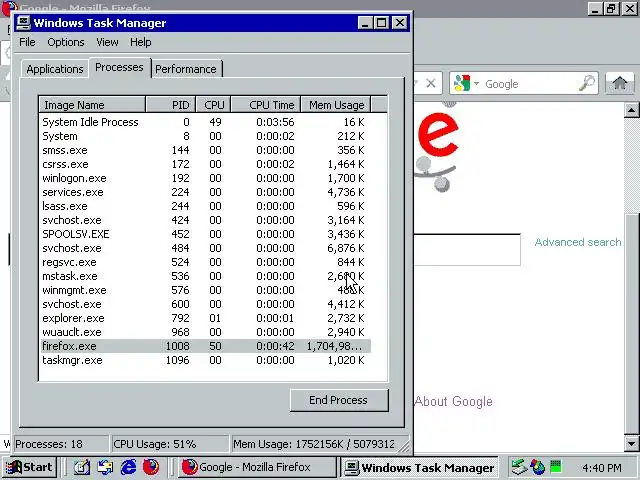Click the Firefox page scrollbar down arrow

tap(631, 444)
